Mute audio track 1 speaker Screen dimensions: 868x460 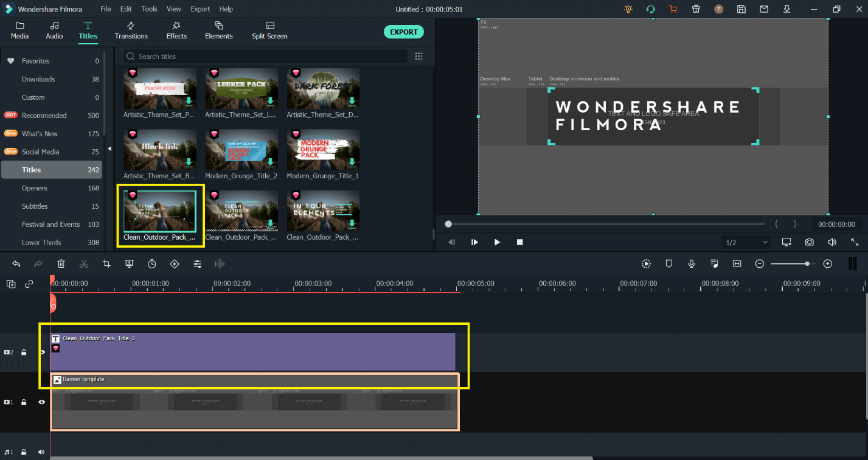[42, 452]
